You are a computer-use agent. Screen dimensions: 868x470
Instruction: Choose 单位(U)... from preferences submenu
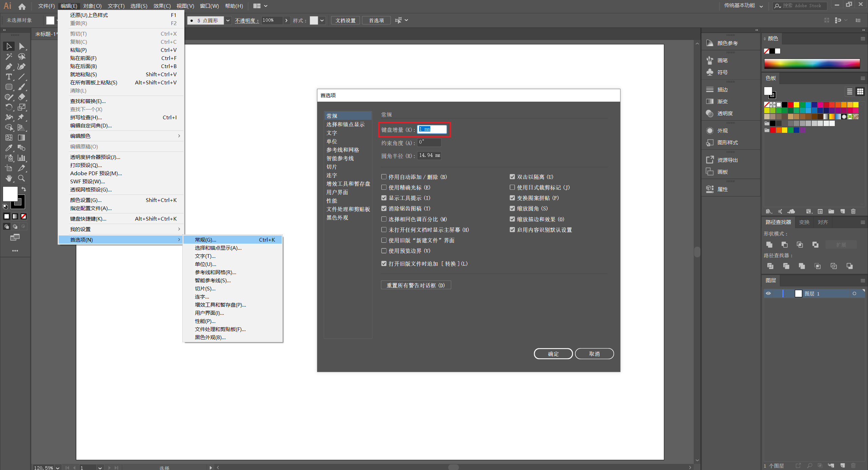click(x=205, y=264)
